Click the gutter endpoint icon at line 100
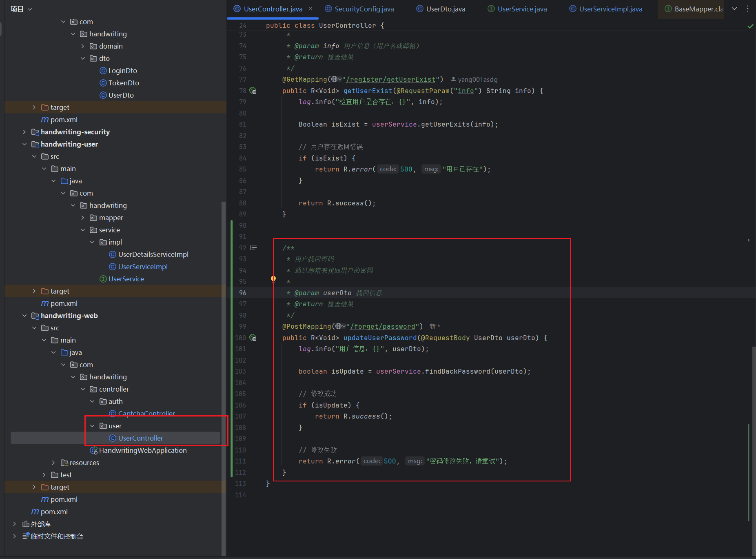This screenshot has width=756, height=559. 253,338
